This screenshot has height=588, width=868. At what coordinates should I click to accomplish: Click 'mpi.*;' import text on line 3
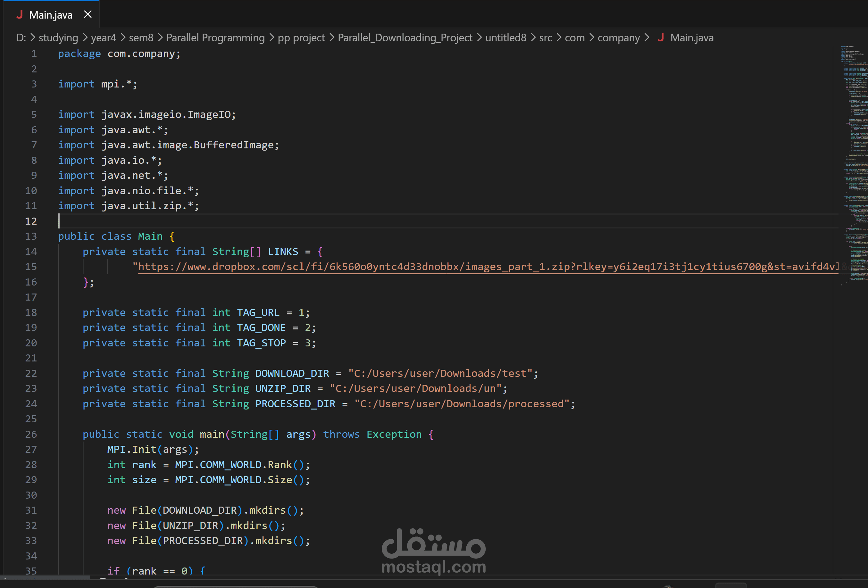point(119,84)
